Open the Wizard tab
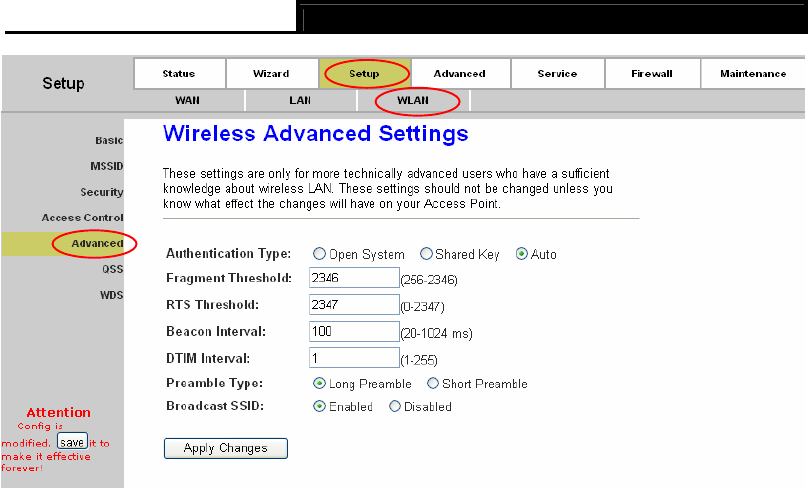Image resolution: width=808 pixels, height=488 pixels. tap(272, 74)
